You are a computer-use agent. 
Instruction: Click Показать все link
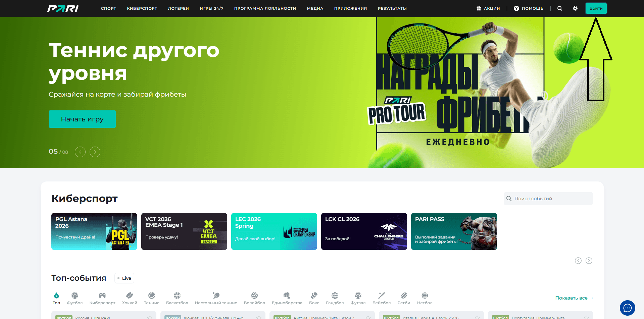(x=574, y=298)
